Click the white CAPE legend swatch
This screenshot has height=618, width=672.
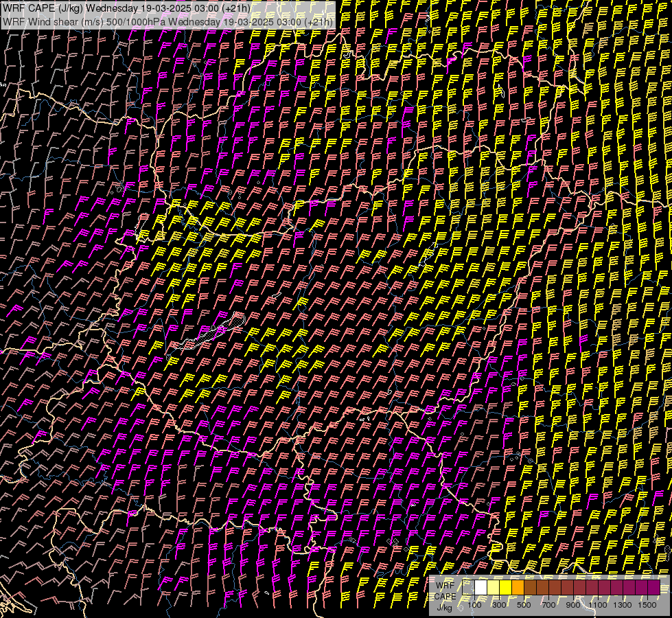[481, 588]
